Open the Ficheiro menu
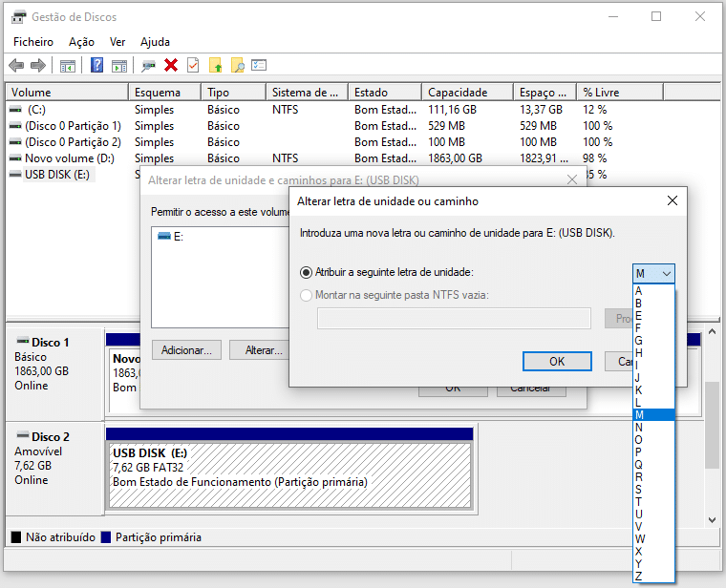The image size is (726, 588). coord(33,42)
